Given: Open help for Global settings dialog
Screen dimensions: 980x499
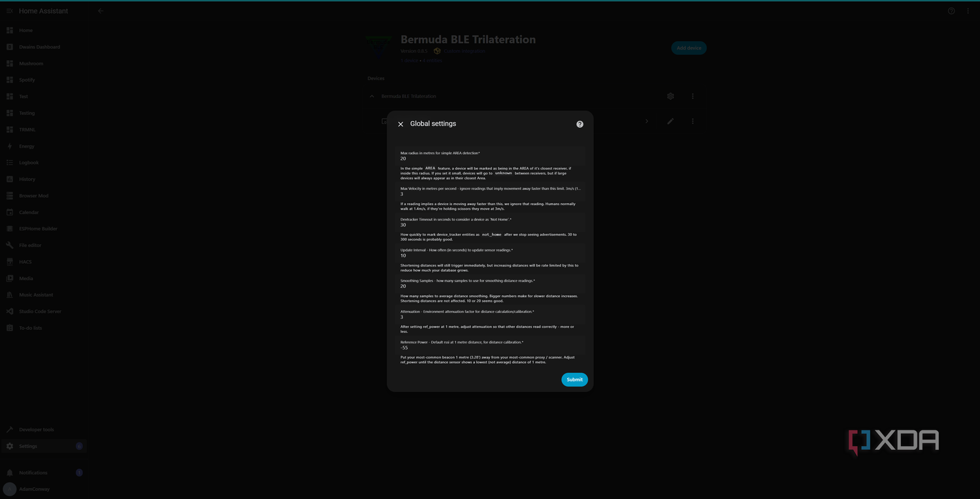Looking at the screenshot, I should pos(580,124).
